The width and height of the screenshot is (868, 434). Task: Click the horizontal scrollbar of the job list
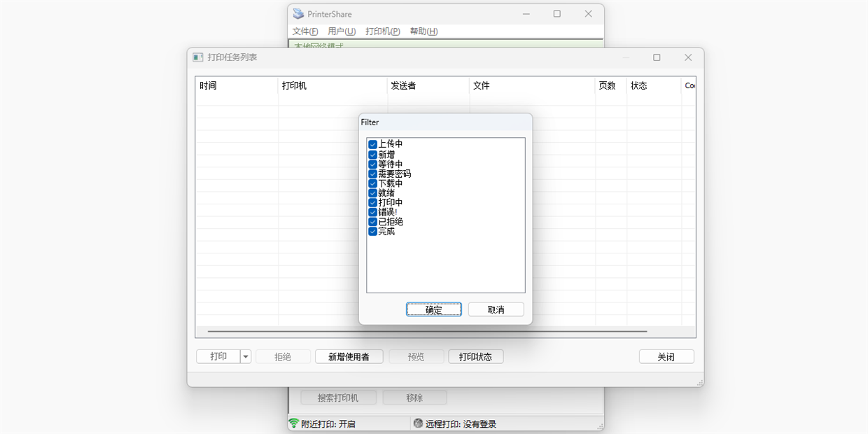point(427,331)
